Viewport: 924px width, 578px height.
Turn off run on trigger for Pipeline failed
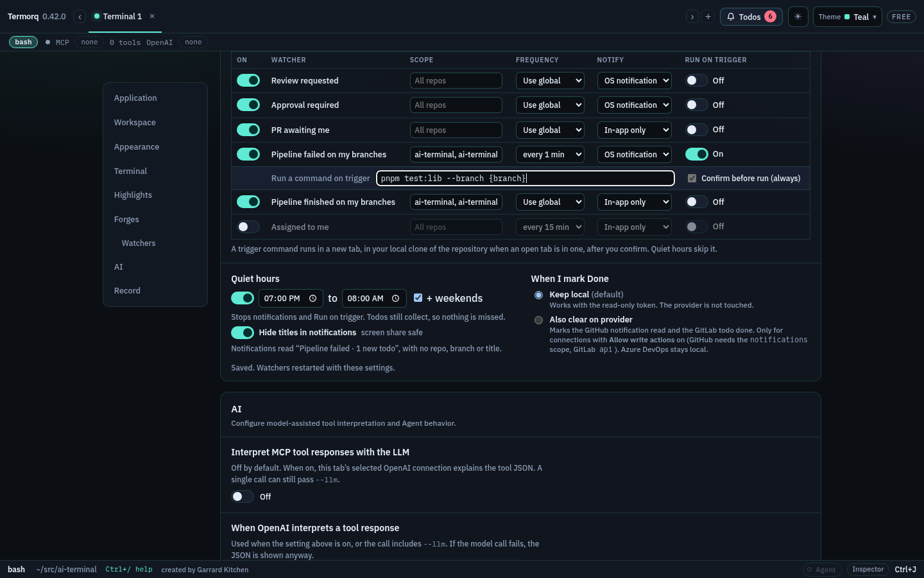(697, 154)
